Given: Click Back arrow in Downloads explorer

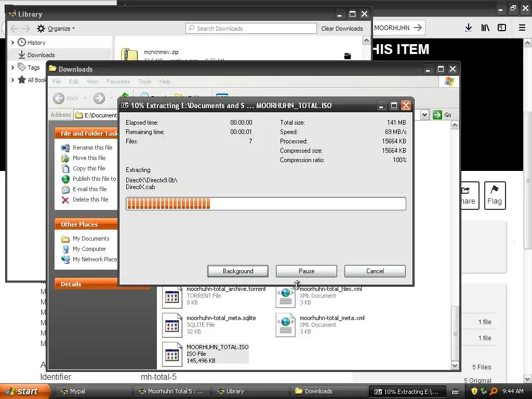Looking at the screenshot, I should 59,98.
